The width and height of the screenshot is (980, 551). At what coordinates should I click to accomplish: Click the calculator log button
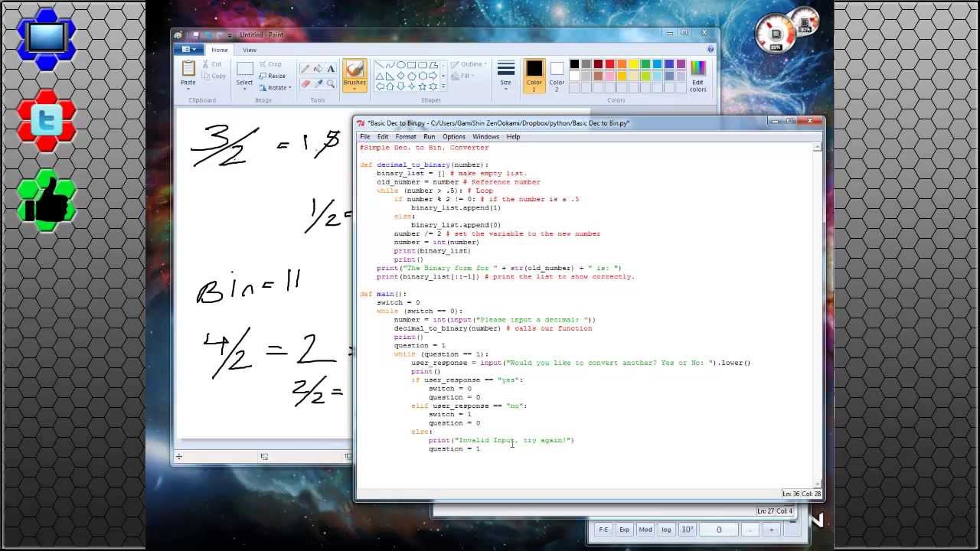(666, 530)
